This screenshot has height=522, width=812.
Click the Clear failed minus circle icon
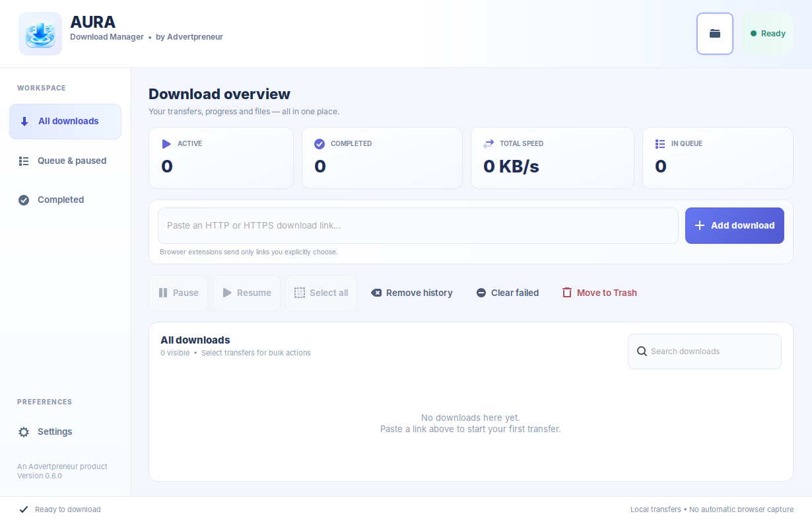(x=481, y=293)
